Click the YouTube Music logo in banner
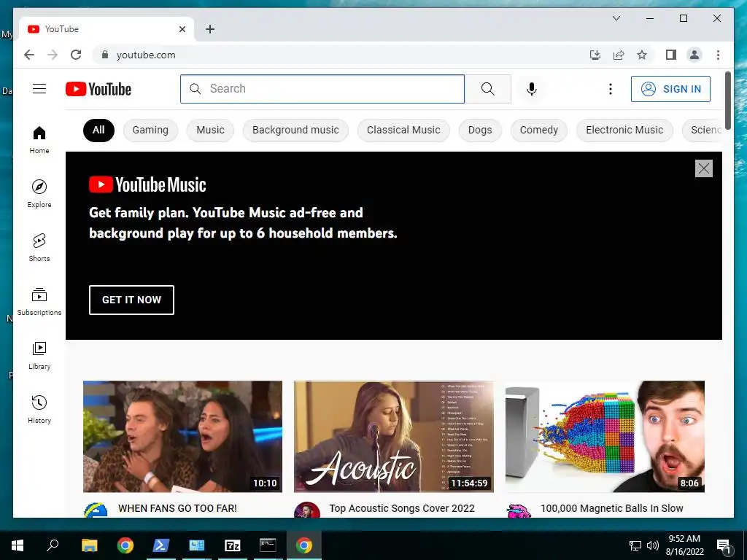Viewport: 747px width, 560px height. (x=147, y=184)
